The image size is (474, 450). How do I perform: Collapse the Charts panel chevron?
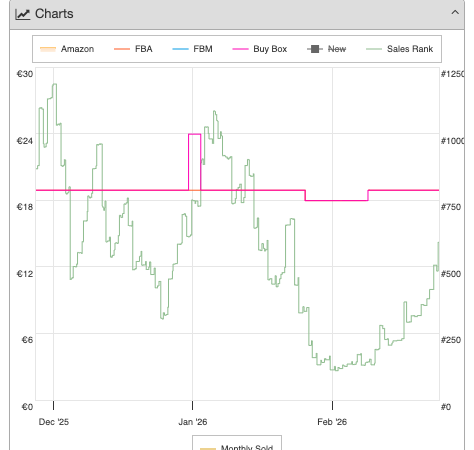455,13
